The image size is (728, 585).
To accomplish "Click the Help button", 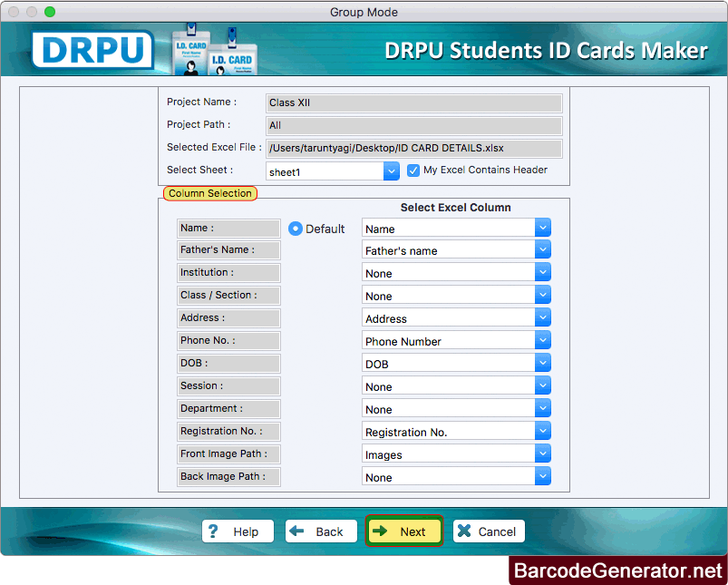I will click(238, 531).
